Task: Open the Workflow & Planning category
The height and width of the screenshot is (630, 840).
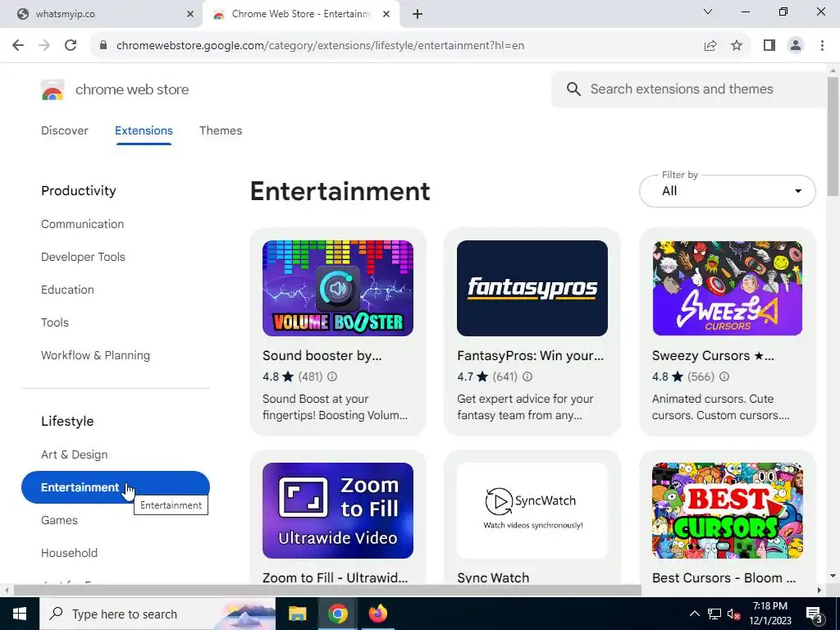Action: (x=95, y=355)
